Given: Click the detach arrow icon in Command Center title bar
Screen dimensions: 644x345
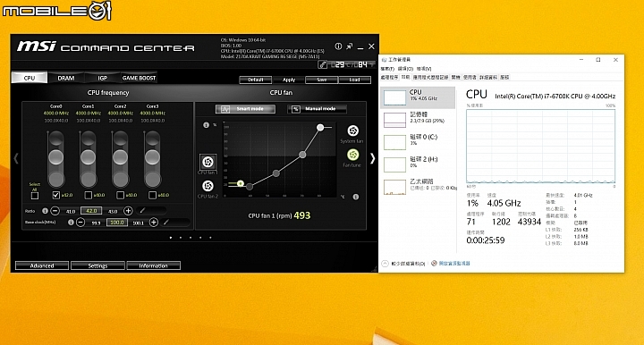Looking at the screenshot, I should click(x=349, y=46).
